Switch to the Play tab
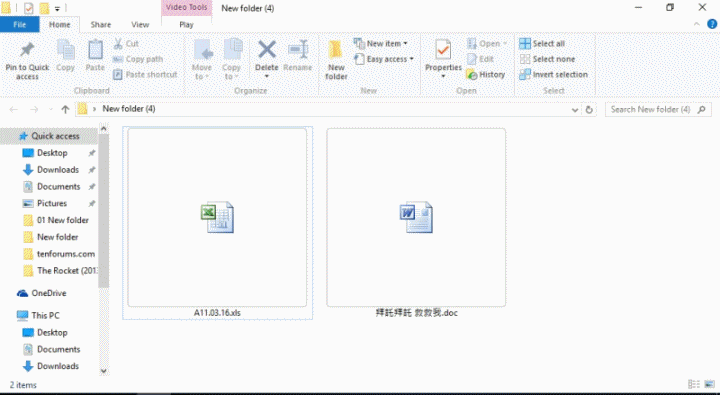The width and height of the screenshot is (720, 395). click(x=186, y=25)
